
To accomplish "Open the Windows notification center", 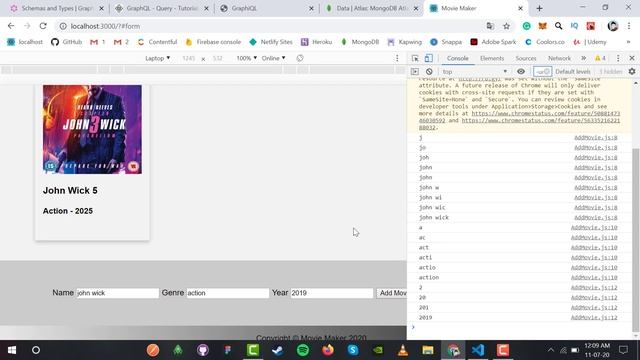I will [x=623, y=350].
